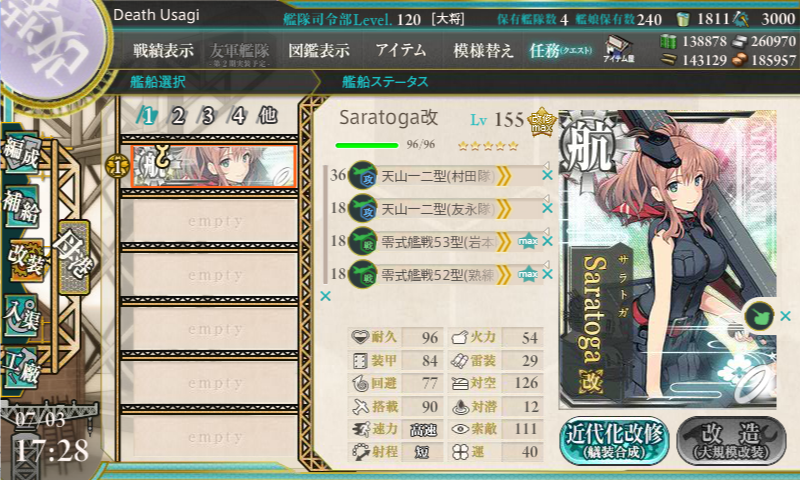Viewport: 800px width, 480px height.
Task: Click the reinforcement expansion slot equipment icon
Action: (x=759, y=316)
